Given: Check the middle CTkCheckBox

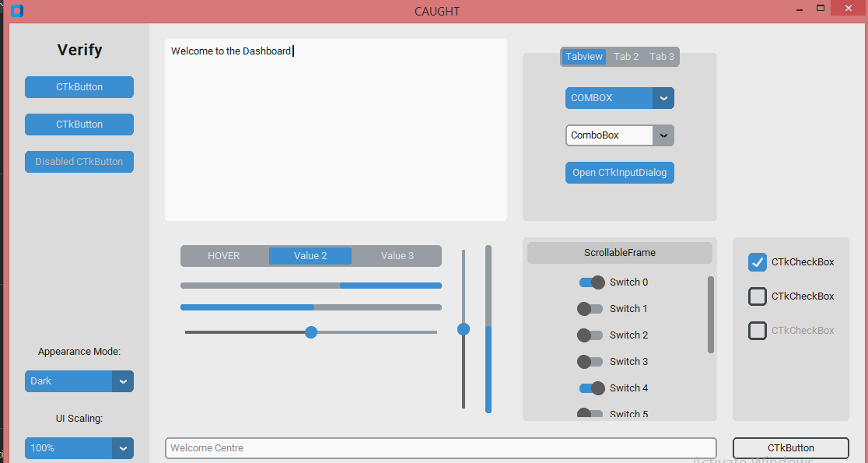Looking at the screenshot, I should 757,296.
